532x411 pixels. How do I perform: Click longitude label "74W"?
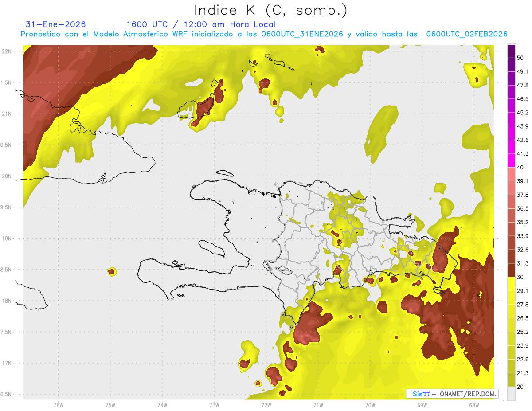[x=162, y=405]
